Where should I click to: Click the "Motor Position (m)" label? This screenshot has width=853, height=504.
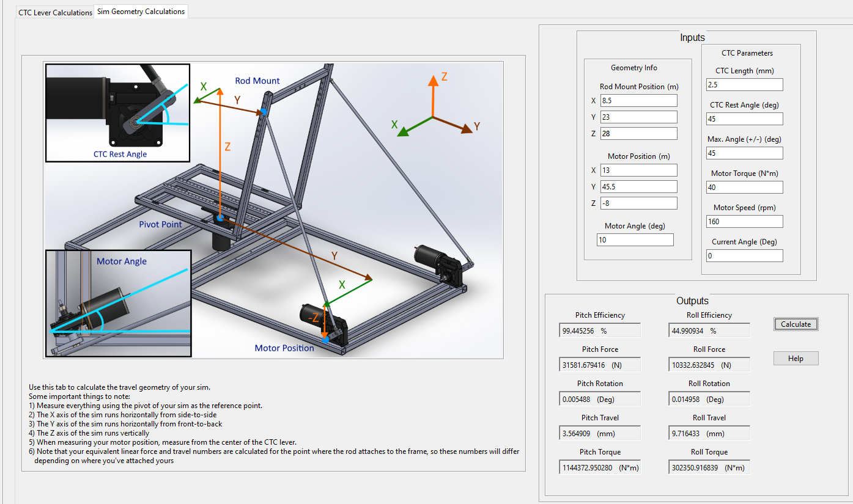click(x=639, y=156)
